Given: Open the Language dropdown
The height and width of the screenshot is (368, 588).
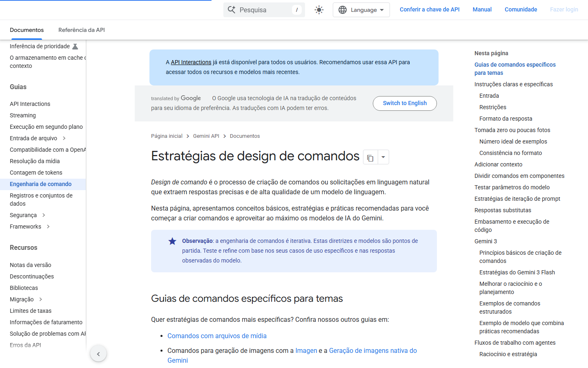Looking at the screenshot, I should coord(361,10).
